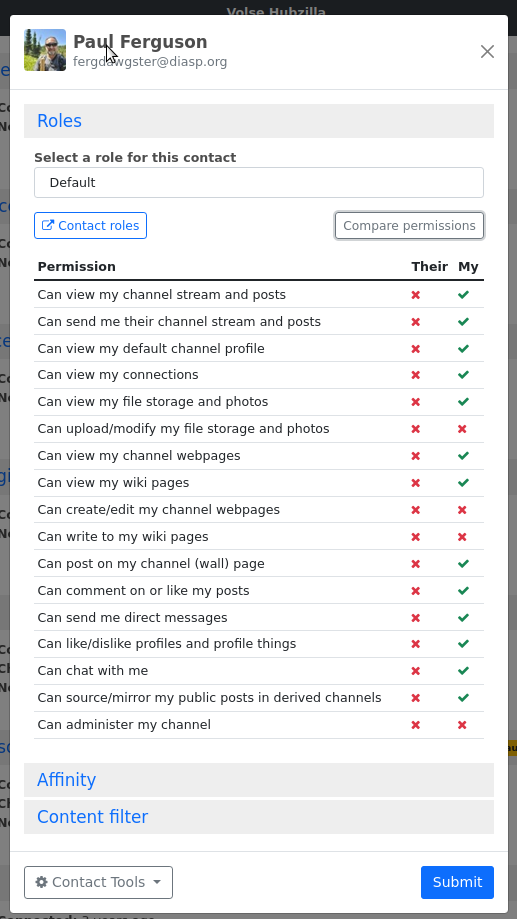Click red X under Their for chat permission
The height and width of the screenshot is (919, 517).
[416, 671]
